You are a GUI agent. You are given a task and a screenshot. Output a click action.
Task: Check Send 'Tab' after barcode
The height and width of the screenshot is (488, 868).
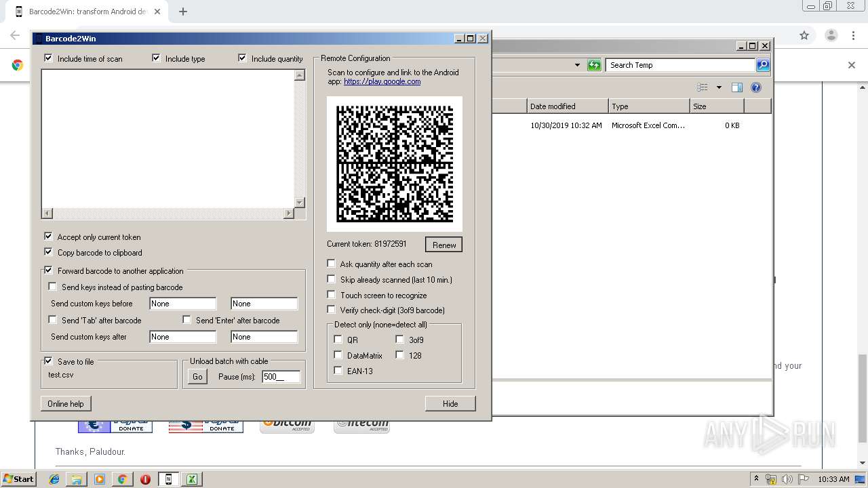click(x=52, y=320)
